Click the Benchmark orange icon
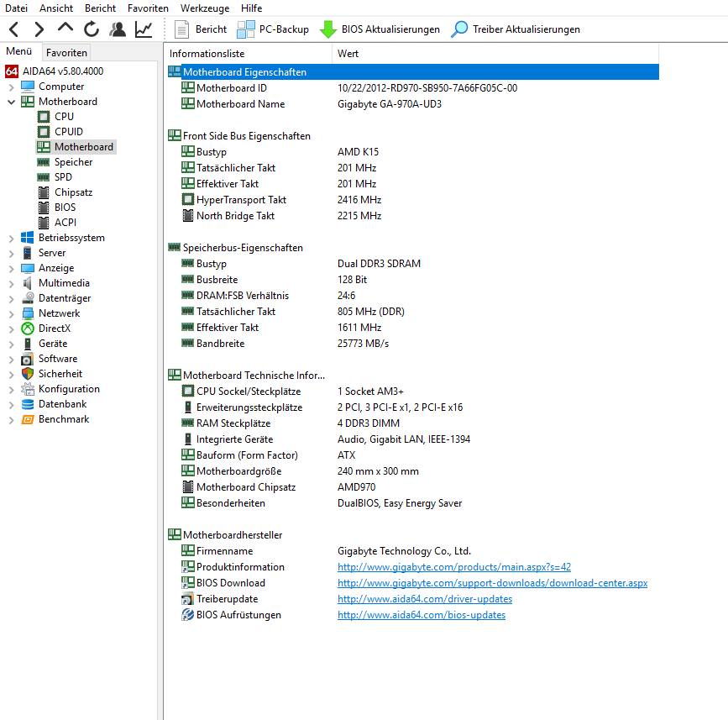The width and height of the screenshot is (728, 720). click(28, 419)
